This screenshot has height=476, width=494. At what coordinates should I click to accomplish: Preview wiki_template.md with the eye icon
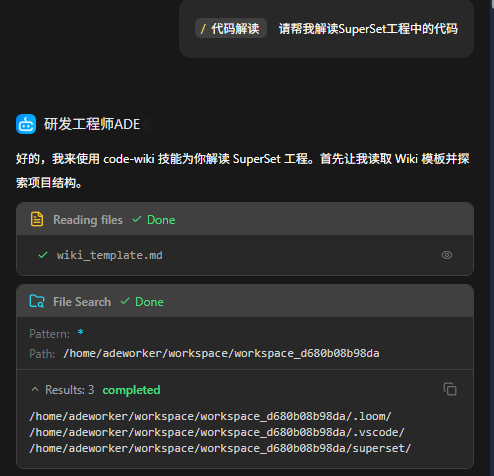447,255
